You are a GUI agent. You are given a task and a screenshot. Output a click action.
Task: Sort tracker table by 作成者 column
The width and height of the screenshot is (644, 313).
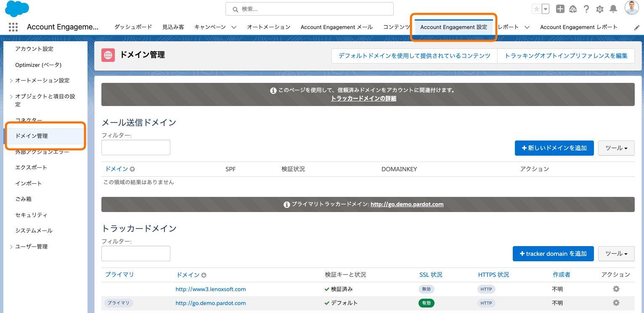pos(562,275)
